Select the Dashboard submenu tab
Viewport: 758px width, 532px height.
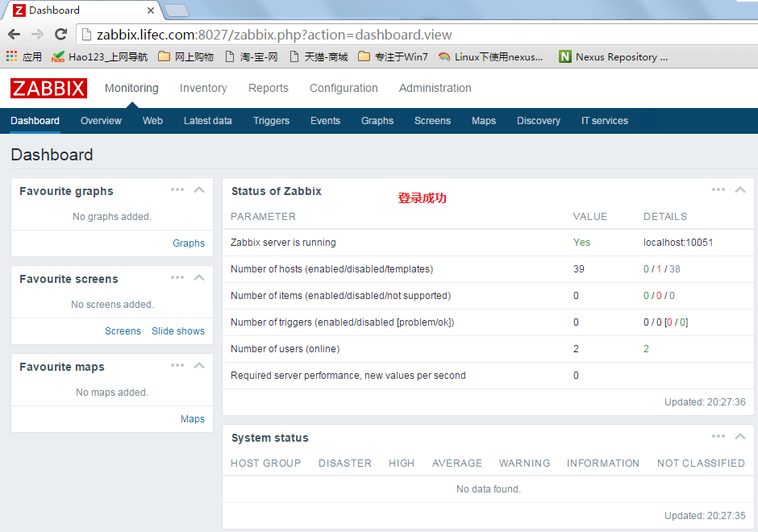coord(35,121)
